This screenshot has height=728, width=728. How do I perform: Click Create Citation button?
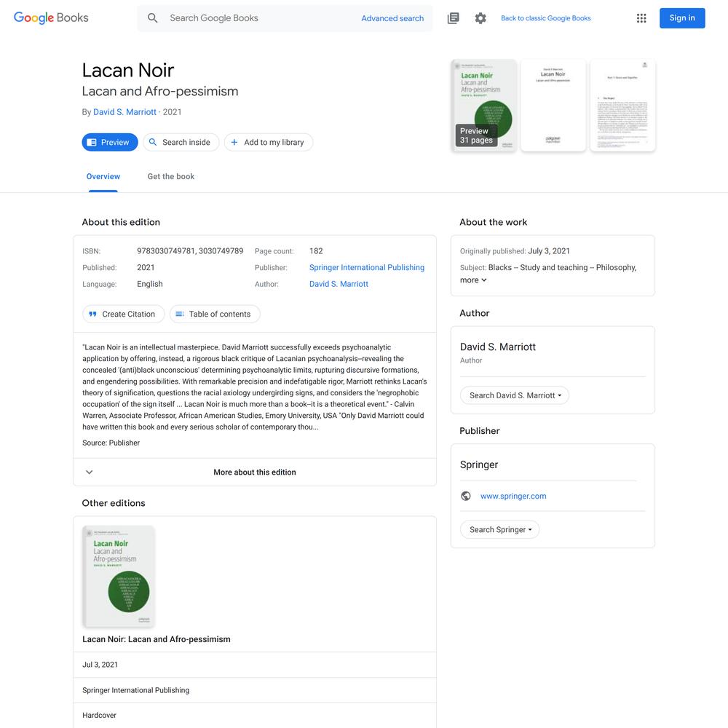(124, 314)
